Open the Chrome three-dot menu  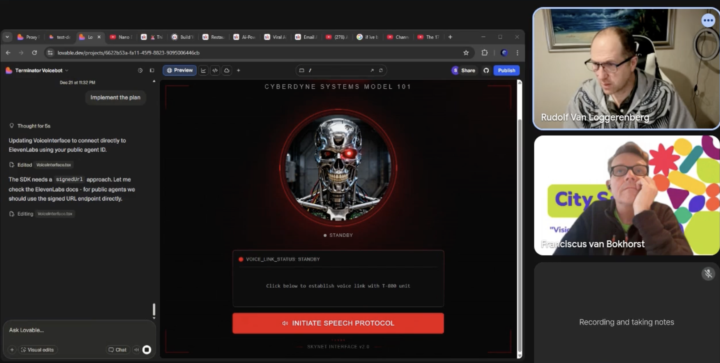[518, 53]
